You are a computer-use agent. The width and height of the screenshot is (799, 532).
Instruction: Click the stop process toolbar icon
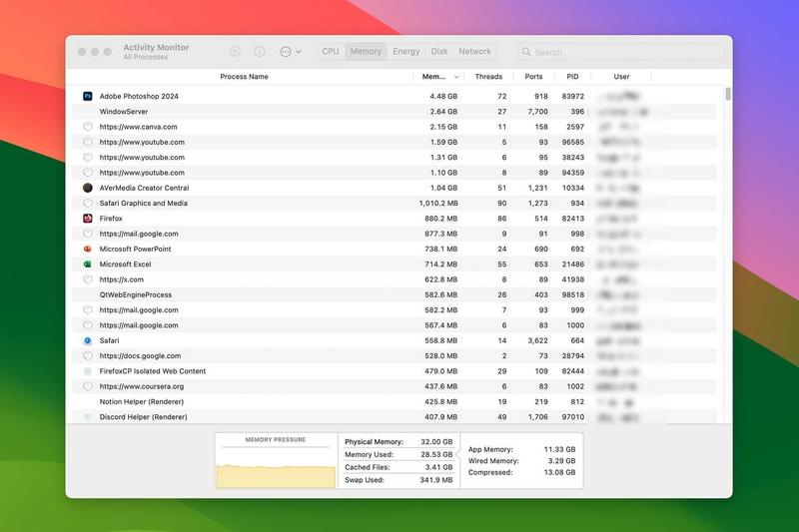coord(235,52)
